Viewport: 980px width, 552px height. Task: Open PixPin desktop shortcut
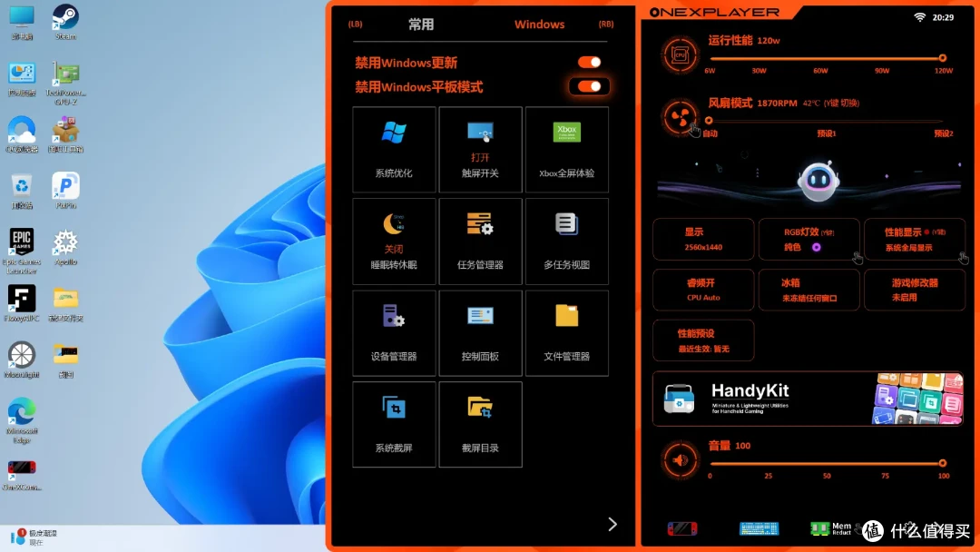click(65, 190)
